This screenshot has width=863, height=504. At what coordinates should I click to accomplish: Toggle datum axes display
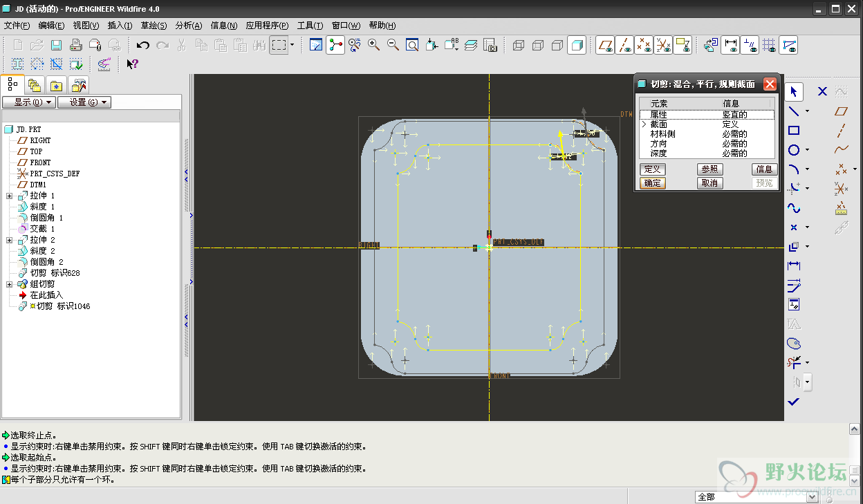pyautogui.click(x=625, y=45)
